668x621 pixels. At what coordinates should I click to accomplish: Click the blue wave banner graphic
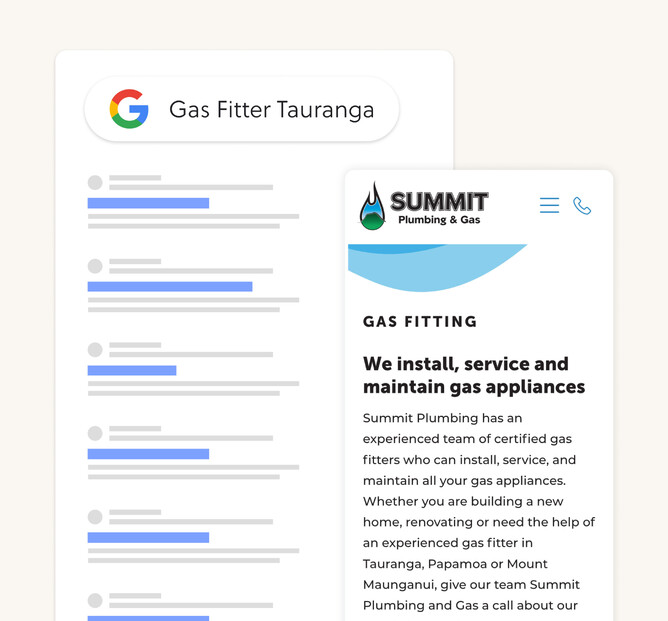click(x=436, y=265)
